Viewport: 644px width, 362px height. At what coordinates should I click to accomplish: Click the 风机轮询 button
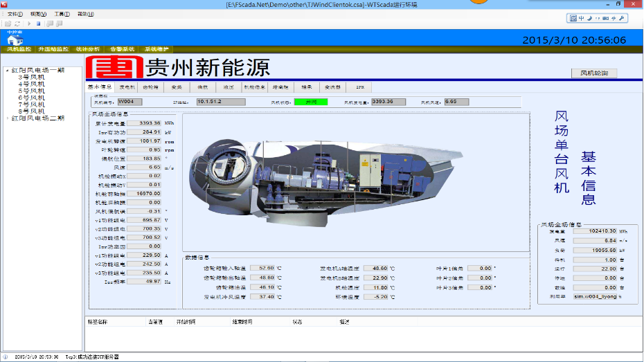click(x=594, y=73)
